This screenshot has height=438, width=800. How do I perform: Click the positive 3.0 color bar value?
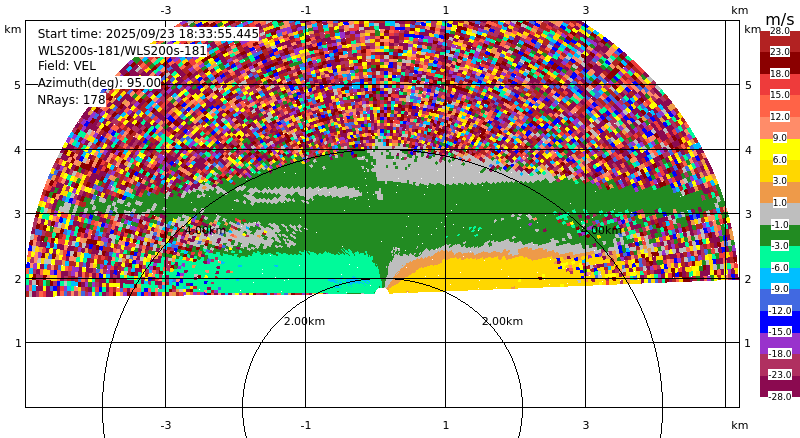click(780, 181)
